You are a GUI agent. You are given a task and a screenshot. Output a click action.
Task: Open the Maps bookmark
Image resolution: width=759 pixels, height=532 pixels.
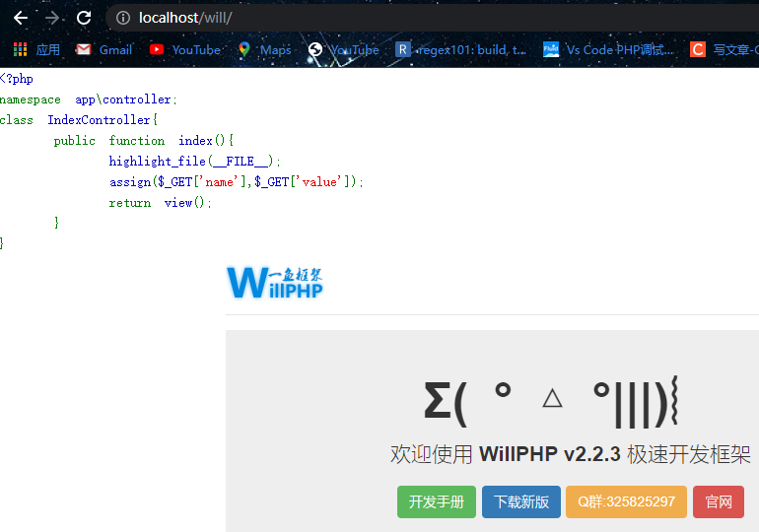(x=275, y=49)
